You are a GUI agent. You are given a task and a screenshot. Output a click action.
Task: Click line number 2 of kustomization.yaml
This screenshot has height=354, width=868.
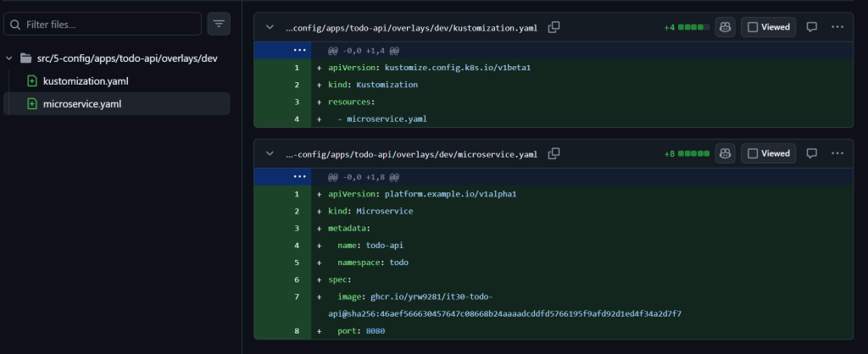297,85
